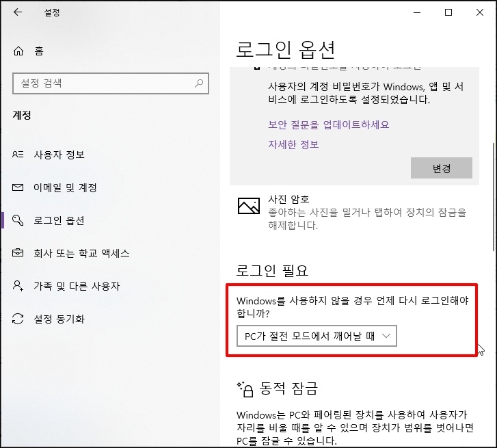Screen dimensions: 497x448
Task: Click the home icon in sidebar
Action: (18, 51)
